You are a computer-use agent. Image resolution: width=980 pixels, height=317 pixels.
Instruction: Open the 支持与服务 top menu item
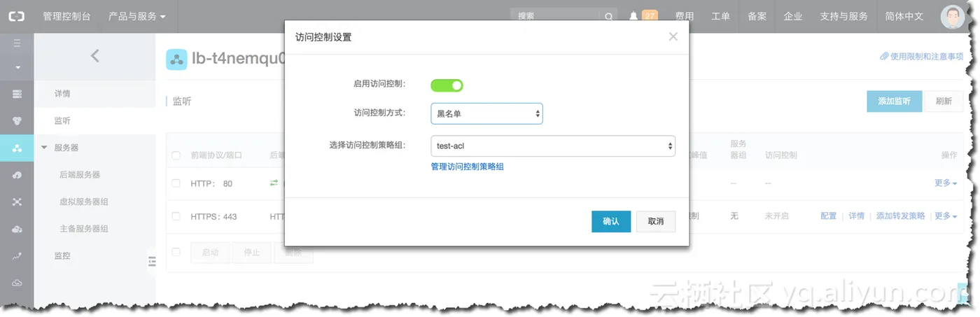(x=843, y=16)
